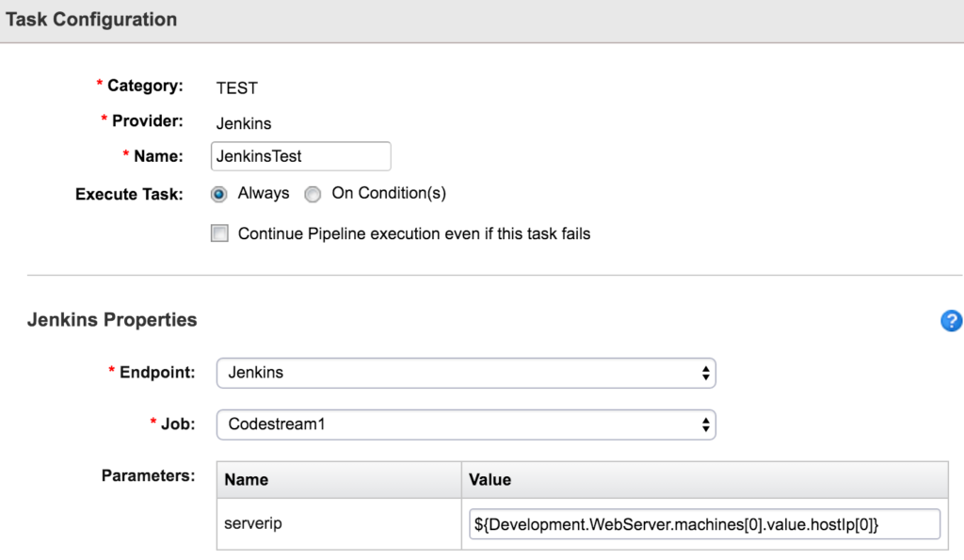This screenshot has height=560, width=964.
Task: Click the Endpoint dropdown stepper arrows
Action: coord(704,373)
